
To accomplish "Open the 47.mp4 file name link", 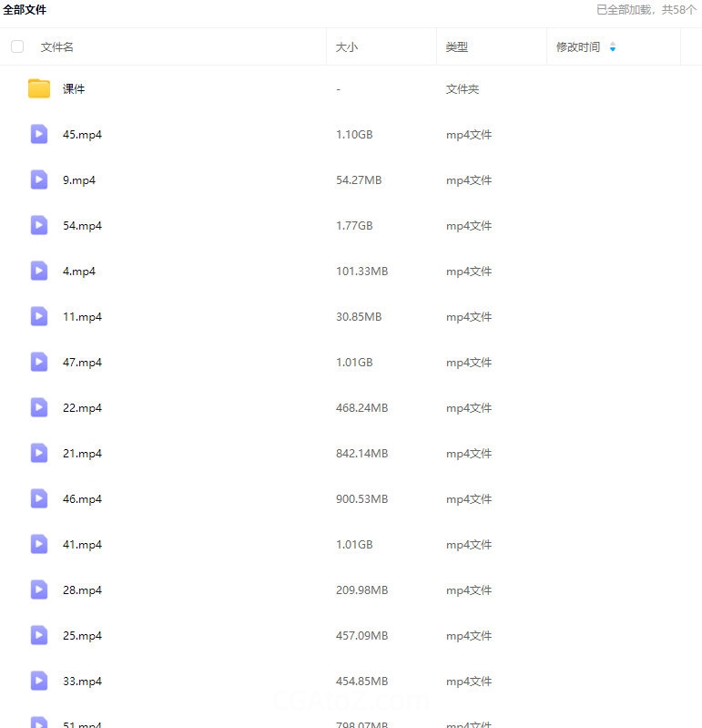I will point(82,363).
